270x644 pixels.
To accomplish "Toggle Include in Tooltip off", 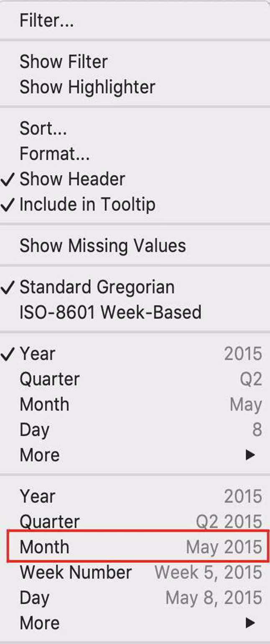I will [87, 204].
